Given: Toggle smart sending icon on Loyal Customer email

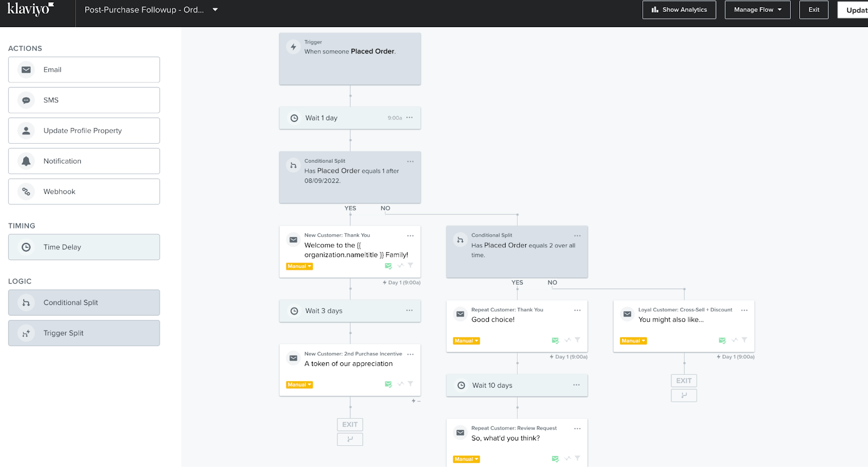Looking at the screenshot, I should click(722, 341).
